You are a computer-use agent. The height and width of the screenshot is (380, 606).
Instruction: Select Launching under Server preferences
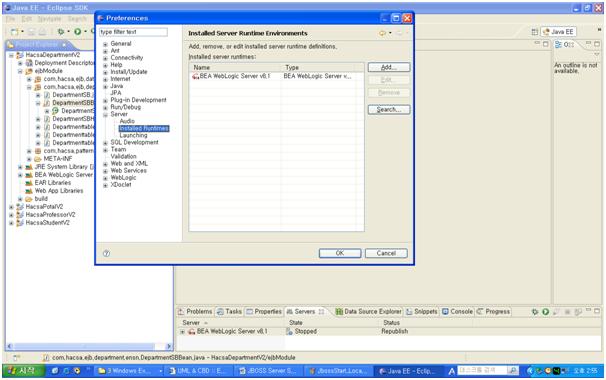click(133, 135)
